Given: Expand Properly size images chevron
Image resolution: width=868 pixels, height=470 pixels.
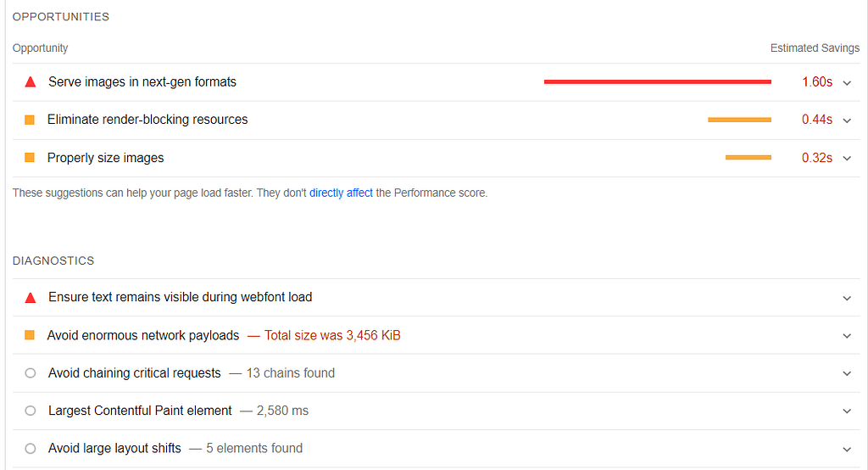Looking at the screenshot, I should 847,159.
